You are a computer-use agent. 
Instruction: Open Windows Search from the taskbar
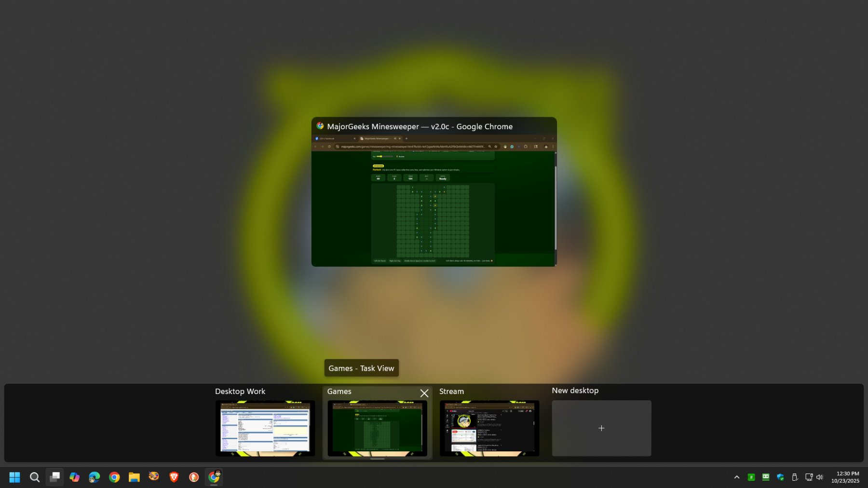[x=35, y=477]
